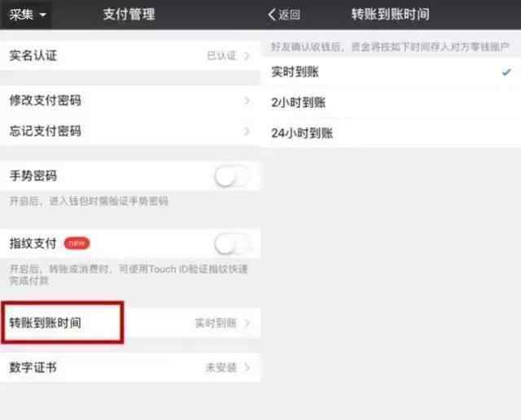Click the 返回 back button
The image size is (521, 420).
click(284, 15)
